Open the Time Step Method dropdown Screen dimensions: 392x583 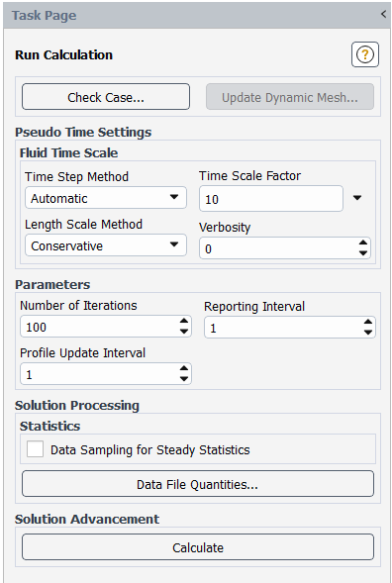(106, 197)
